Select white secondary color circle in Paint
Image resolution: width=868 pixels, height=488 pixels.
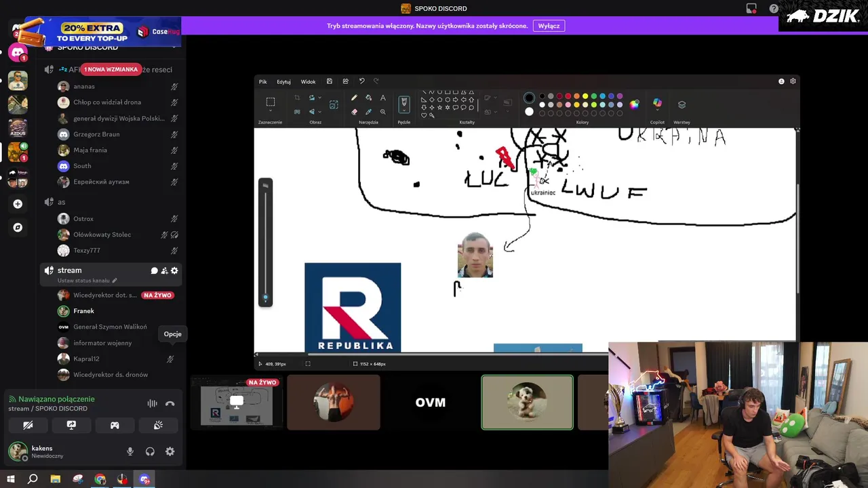point(529,112)
